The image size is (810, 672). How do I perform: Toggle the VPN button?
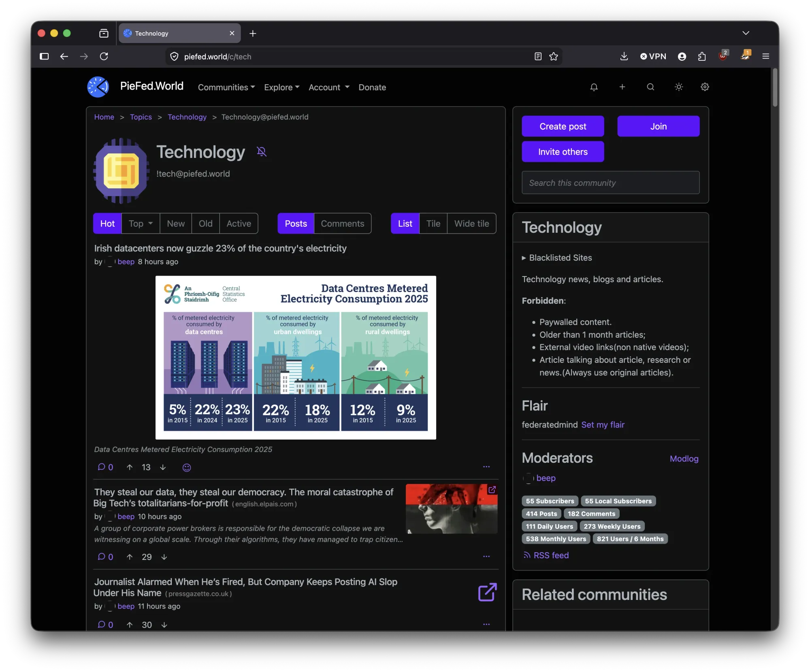[x=653, y=56]
